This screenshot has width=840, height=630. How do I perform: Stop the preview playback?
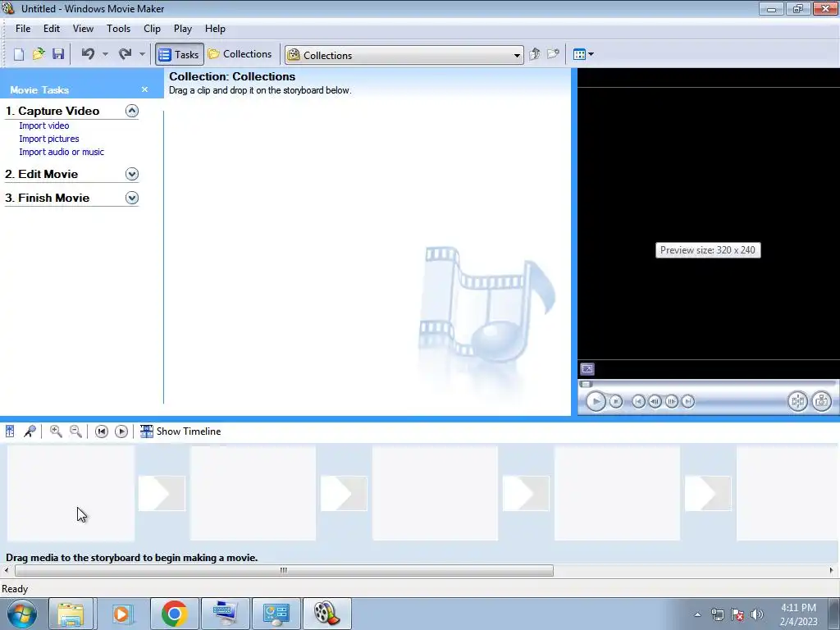[x=616, y=401]
